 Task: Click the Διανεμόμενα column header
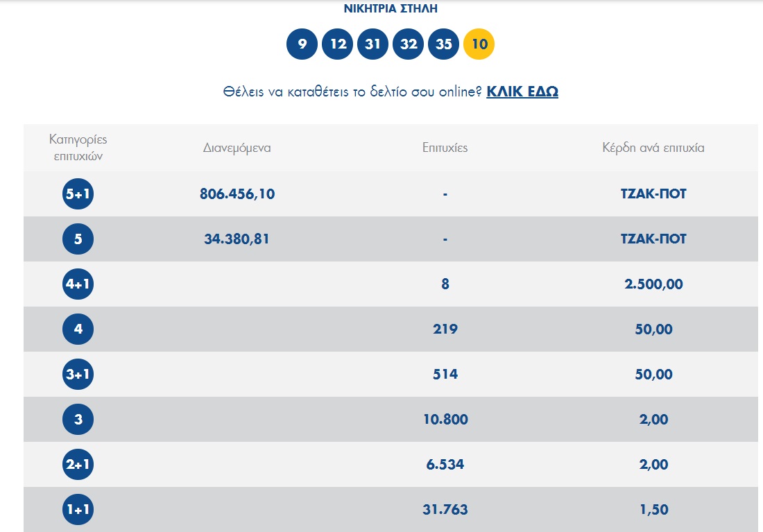[x=237, y=148]
